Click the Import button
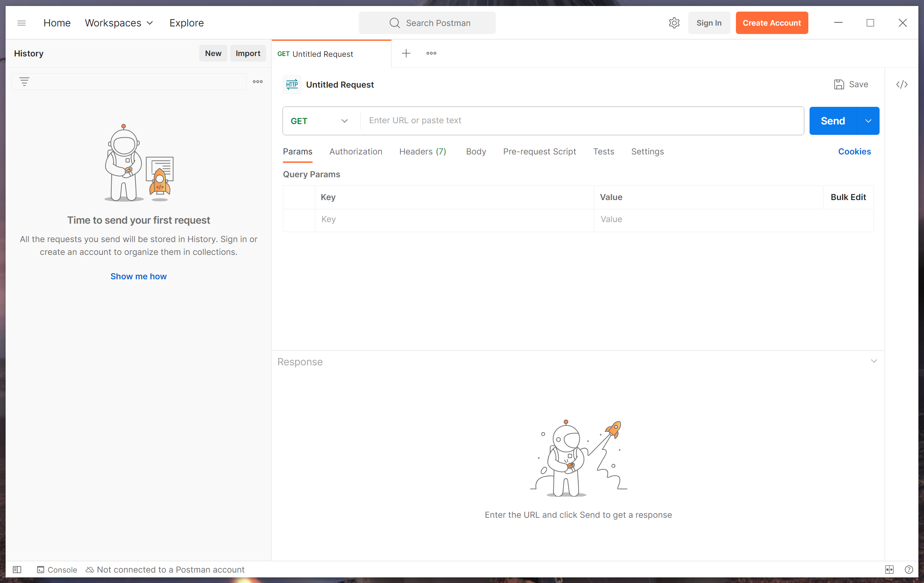Viewport: 924px width, 583px height. (248, 53)
